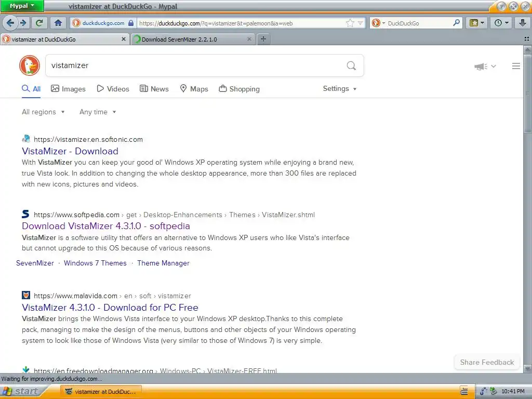The width and height of the screenshot is (532, 399).
Task: Open the DuckDuckGo hamburger menu
Action: click(516, 66)
